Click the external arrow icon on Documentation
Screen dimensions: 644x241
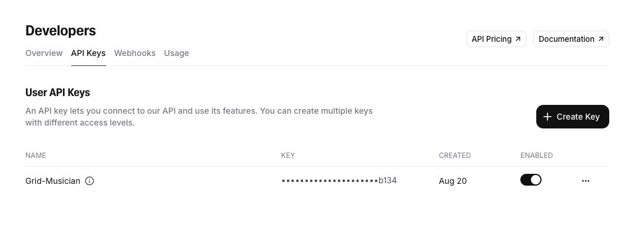[x=601, y=39]
